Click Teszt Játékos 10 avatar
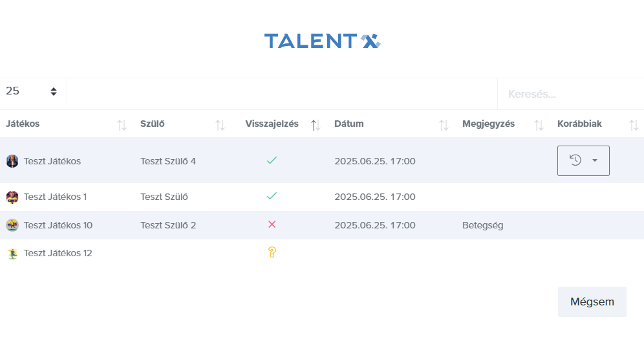Screen dimensions: 644x341 coord(12,225)
